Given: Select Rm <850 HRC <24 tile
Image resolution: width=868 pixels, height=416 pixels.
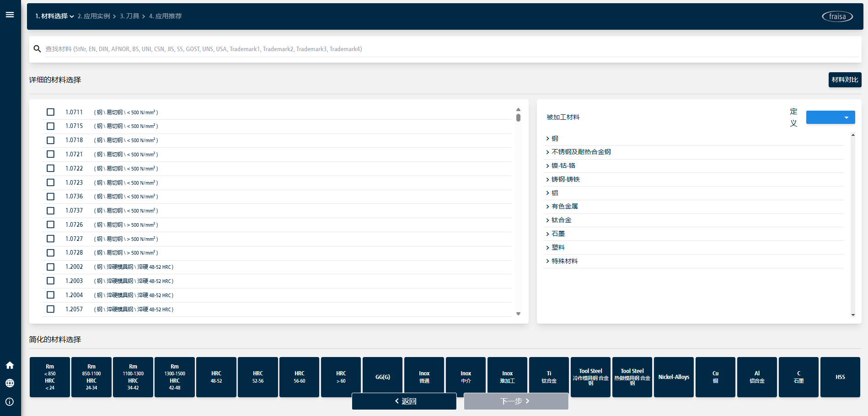Looking at the screenshot, I should click(50, 377).
